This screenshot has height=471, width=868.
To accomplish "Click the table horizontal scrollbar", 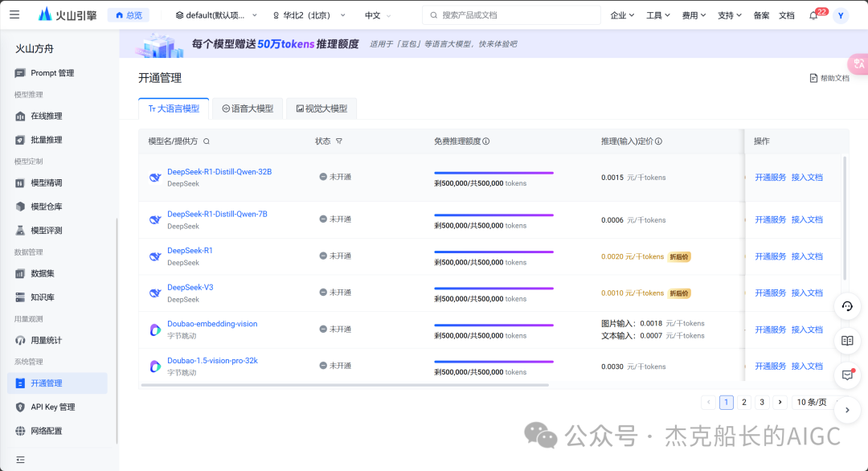I will point(345,385).
